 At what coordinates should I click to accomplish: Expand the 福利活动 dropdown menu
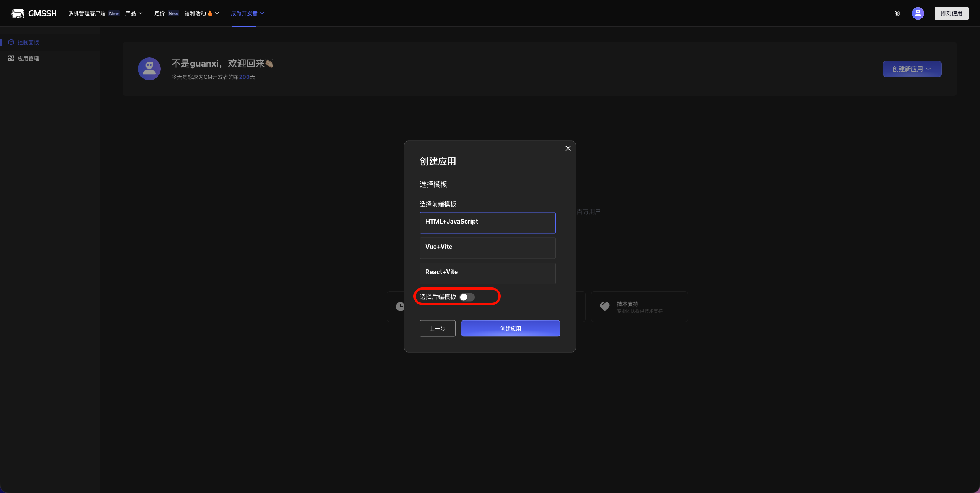pos(201,13)
